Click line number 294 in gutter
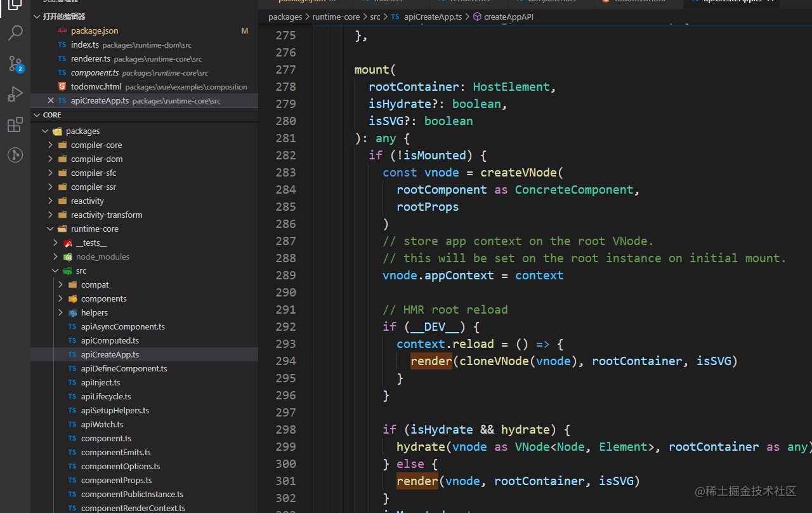Image resolution: width=812 pixels, height=513 pixels. pos(285,361)
